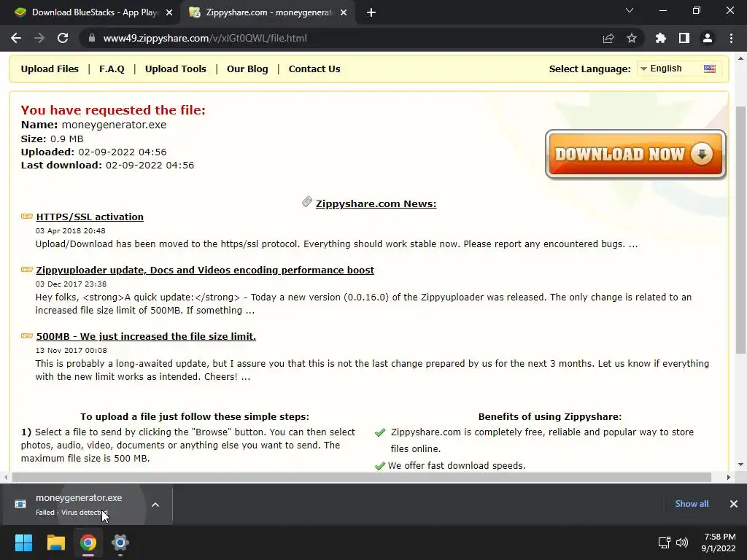Click '13 Nov 2017 00:08' date text

point(71,351)
